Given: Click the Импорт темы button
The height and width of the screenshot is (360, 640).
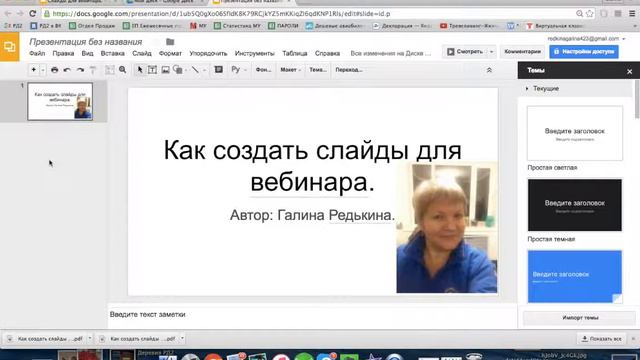Looking at the screenshot, I should tap(580, 318).
